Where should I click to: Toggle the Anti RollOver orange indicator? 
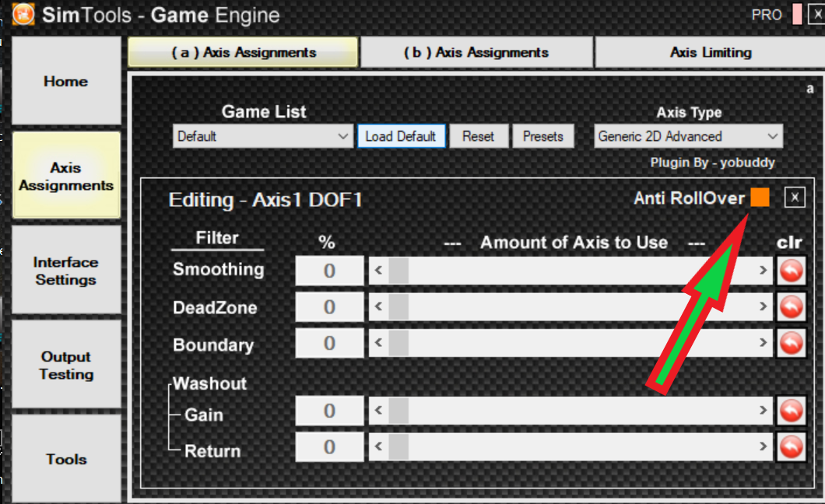point(760,198)
